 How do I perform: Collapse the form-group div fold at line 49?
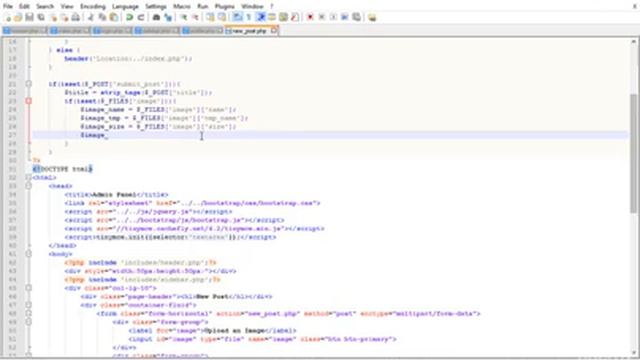[29, 322]
